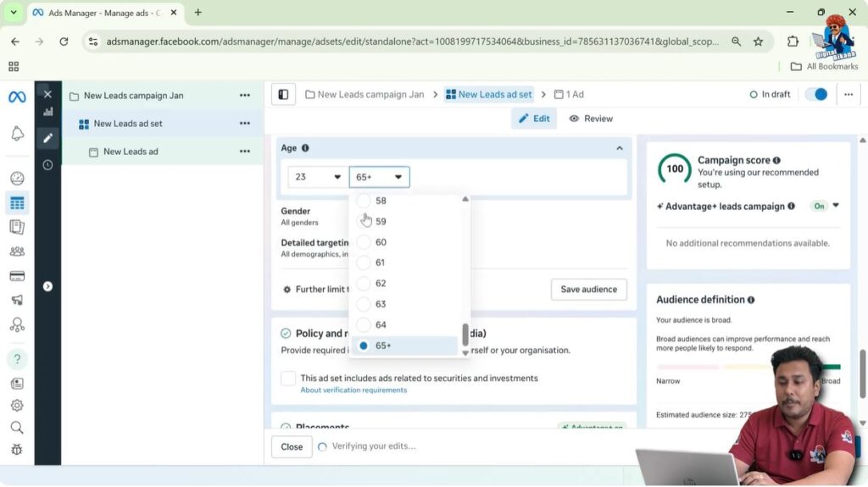Open the news feed icon in sidebar
Image resolution: width=868 pixels, height=487 pixels.
(x=17, y=383)
